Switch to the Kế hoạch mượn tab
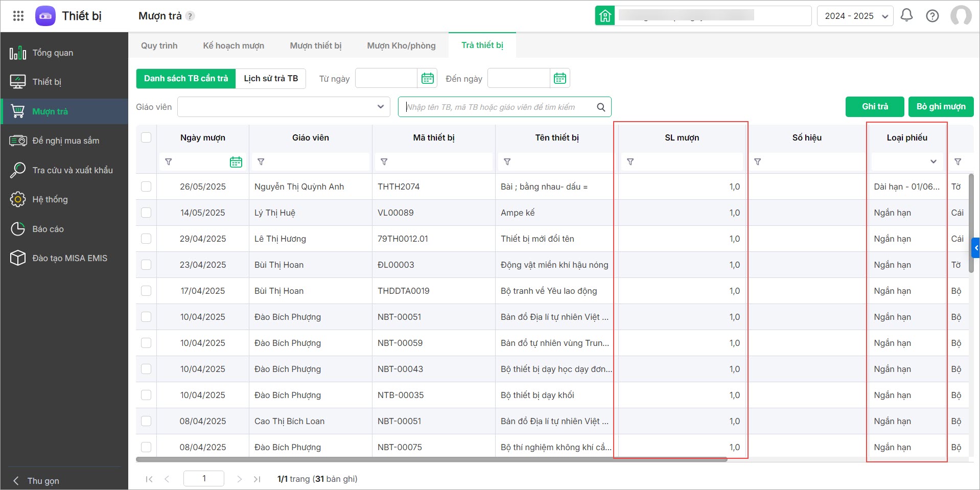Screen dimensions: 980x490 pyautogui.click(x=234, y=45)
